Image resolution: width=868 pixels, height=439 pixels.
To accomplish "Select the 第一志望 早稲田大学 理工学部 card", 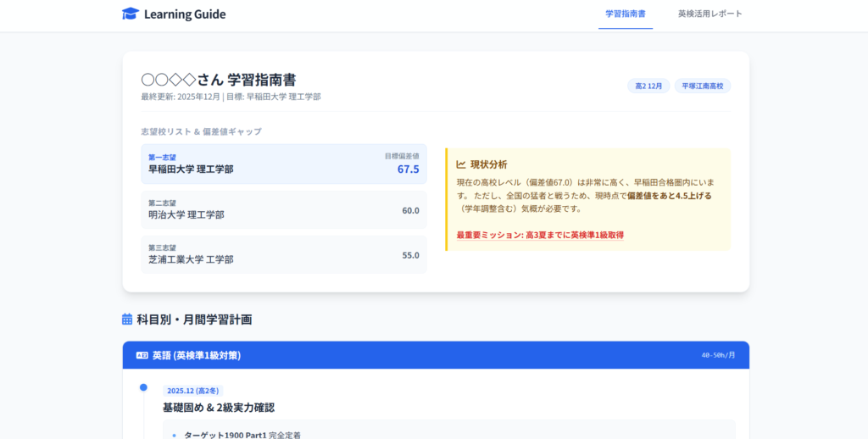I will [x=283, y=164].
